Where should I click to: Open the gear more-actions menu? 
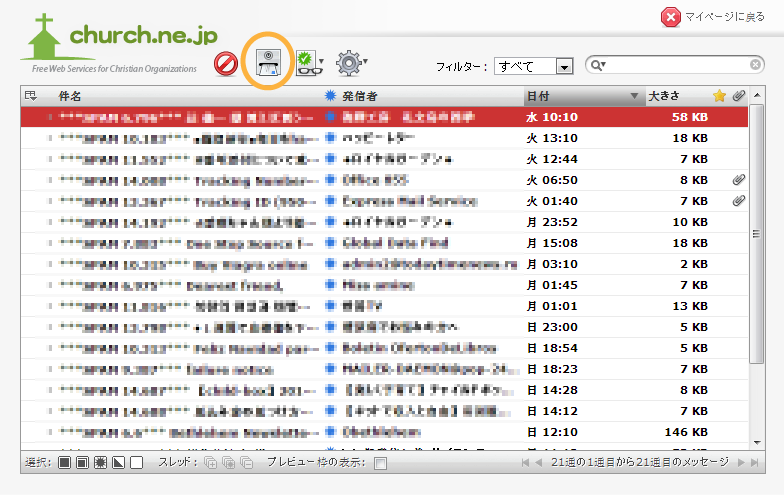pos(349,65)
